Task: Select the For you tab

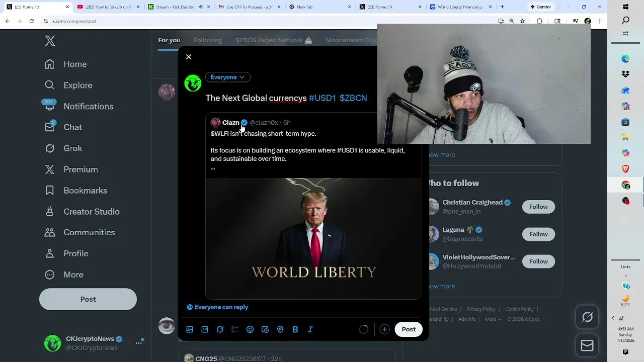Action: [169, 40]
